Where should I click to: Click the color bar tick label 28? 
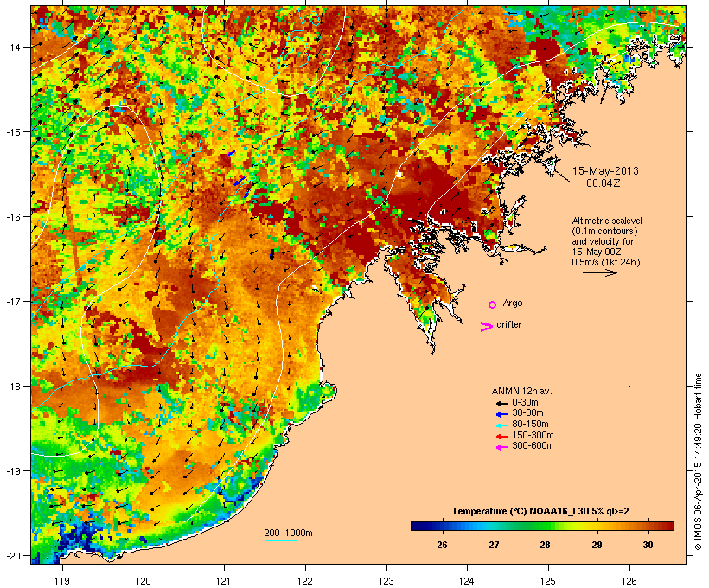click(x=546, y=545)
